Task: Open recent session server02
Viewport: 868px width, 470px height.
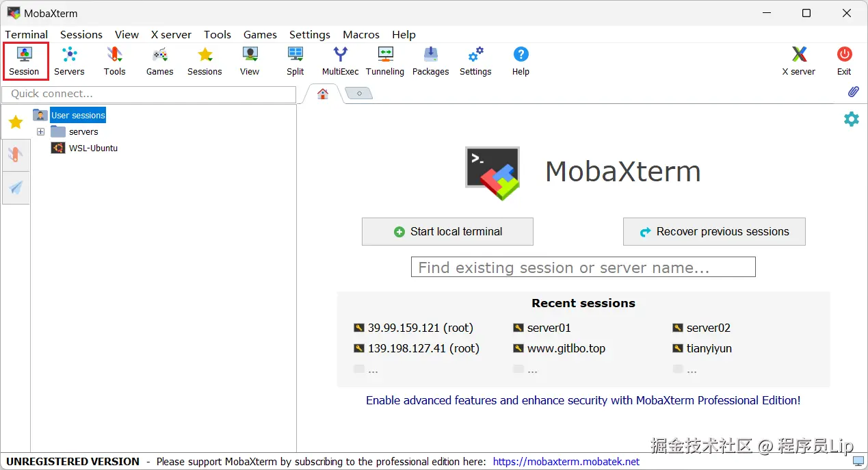Action: [x=702, y=328]
